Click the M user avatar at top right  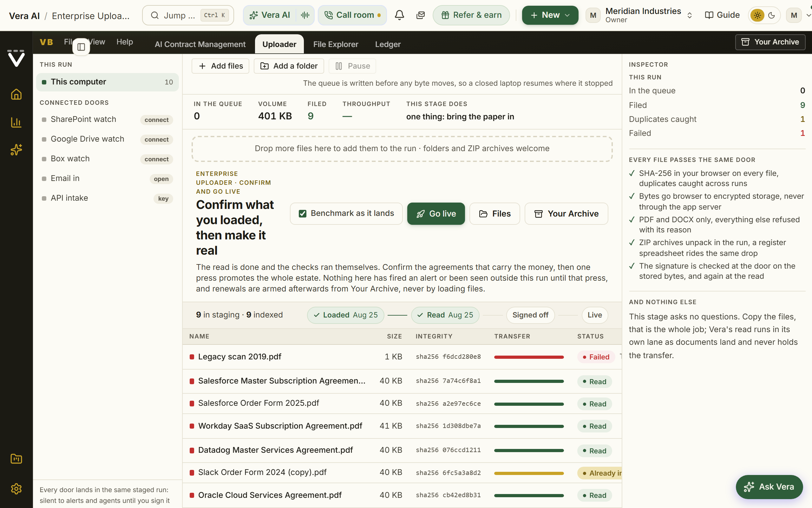pyautogui.click(x=794, y=16)
